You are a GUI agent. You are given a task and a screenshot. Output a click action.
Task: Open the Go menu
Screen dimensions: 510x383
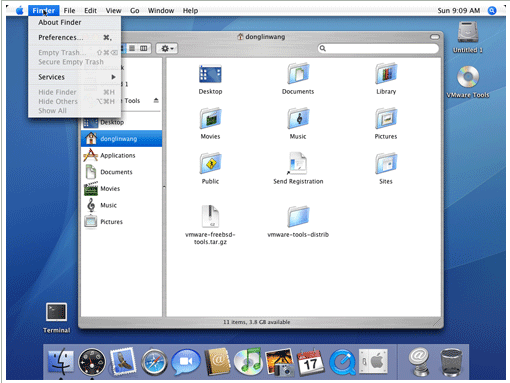pyautogui.click(x=135, y=10)
